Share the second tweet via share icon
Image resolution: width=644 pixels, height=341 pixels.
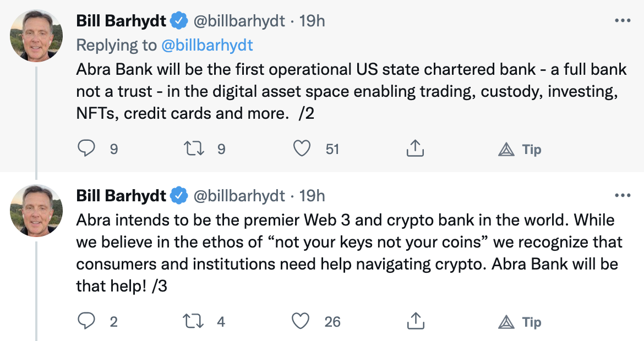coord(414,321)
